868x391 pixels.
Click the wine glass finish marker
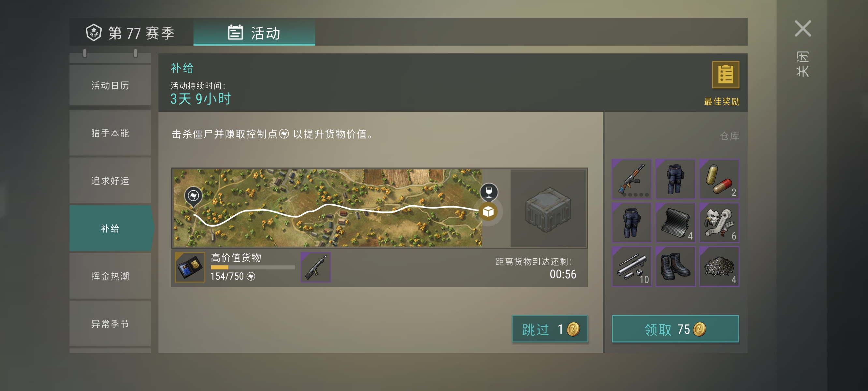[x=489, y=192]
